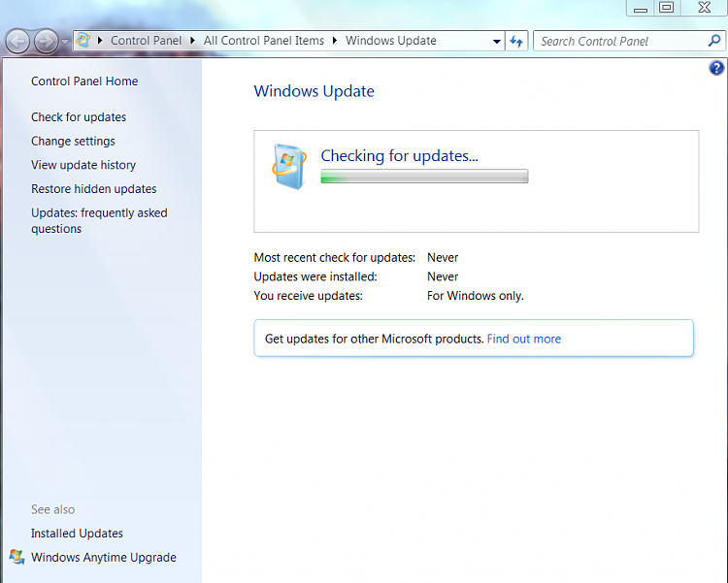Click the checking for updates progress bar
This screenshot has width=728, height=583.
424,177
